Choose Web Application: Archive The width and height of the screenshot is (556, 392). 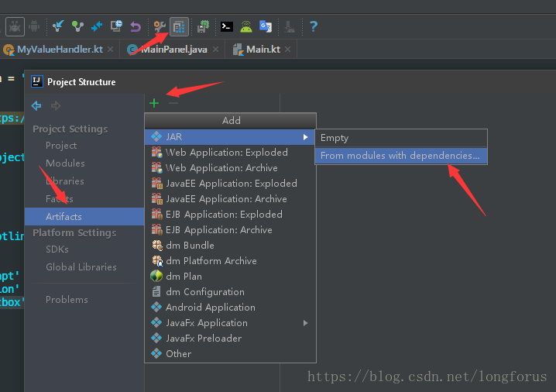pos(230,168)
